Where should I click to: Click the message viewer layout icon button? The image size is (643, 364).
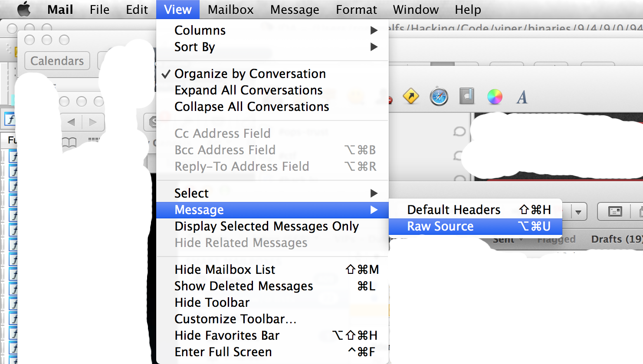coord(615,211)
